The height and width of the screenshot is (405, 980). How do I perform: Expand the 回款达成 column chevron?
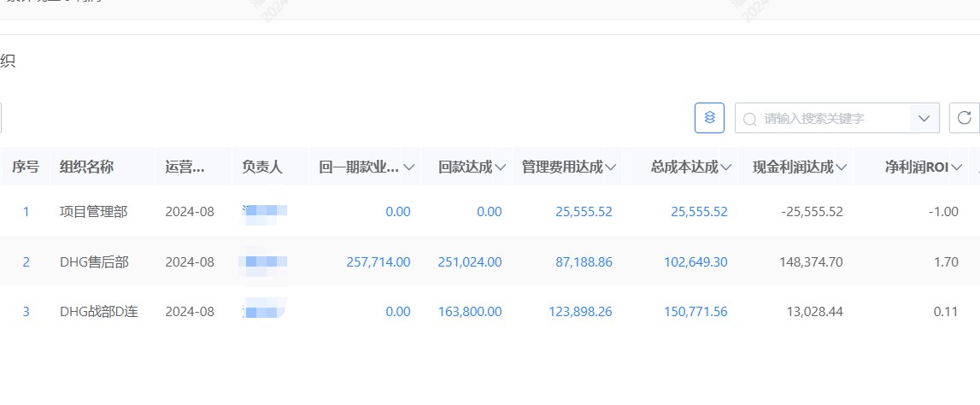(x=501, y=167)
